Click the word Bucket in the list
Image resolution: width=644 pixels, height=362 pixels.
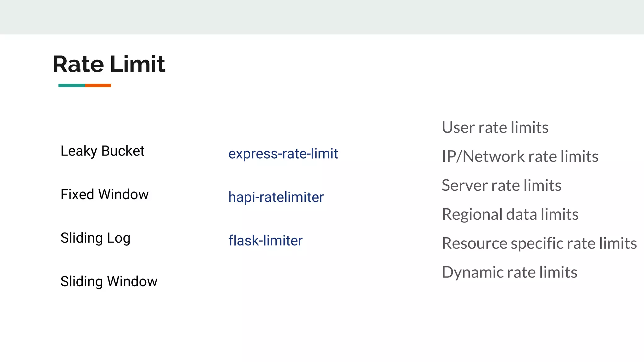point(123,151)
